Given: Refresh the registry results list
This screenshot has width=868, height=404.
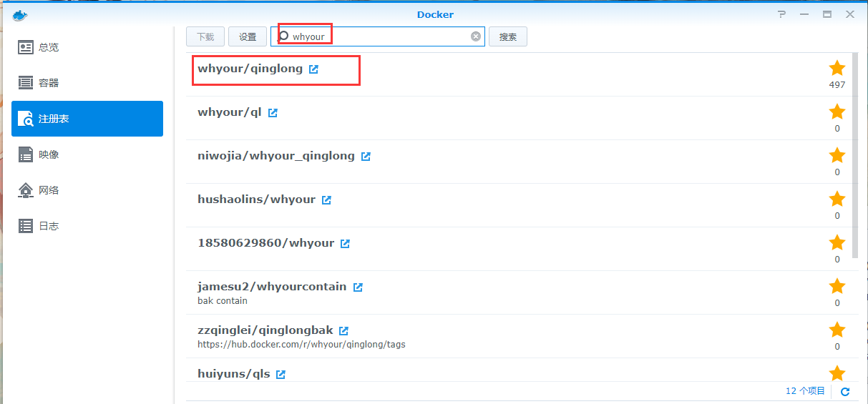Looking at the screenshot, I should pyautogui.click(x=845, y=392).
